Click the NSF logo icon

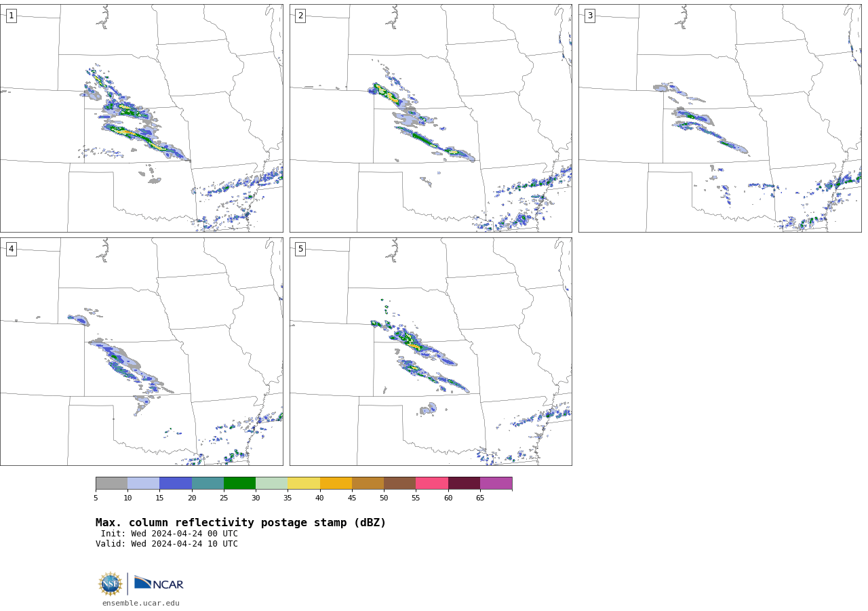tap(111, 584)
